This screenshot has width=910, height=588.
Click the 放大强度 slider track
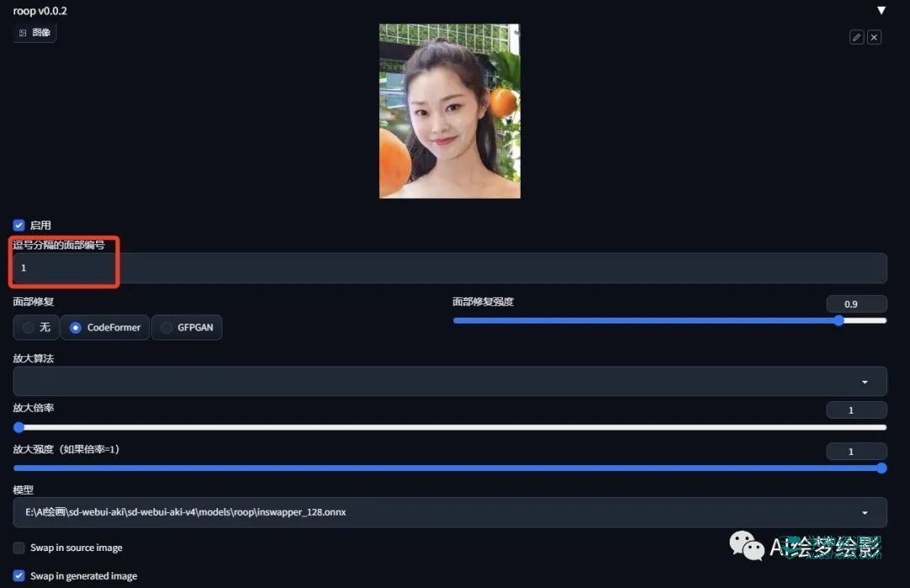coord(449,468)
